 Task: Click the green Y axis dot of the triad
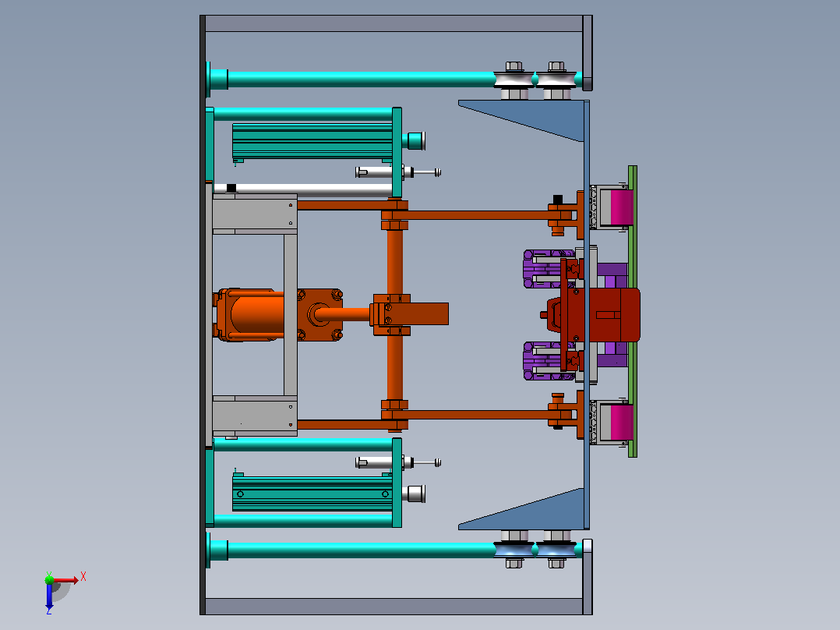(49, 579)
